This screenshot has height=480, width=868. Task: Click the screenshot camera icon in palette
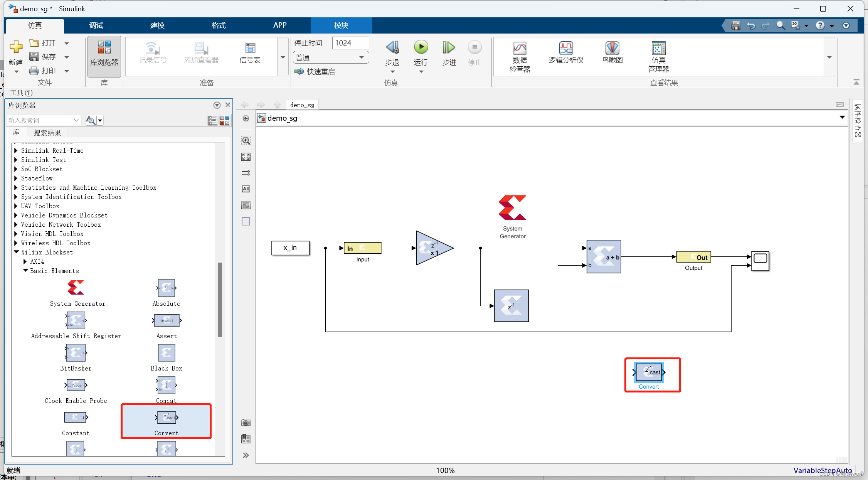pos(246,423)
